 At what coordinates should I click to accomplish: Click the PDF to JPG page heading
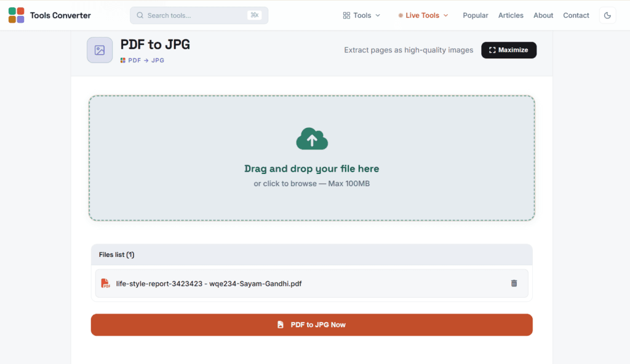click(x=155, y=44)
